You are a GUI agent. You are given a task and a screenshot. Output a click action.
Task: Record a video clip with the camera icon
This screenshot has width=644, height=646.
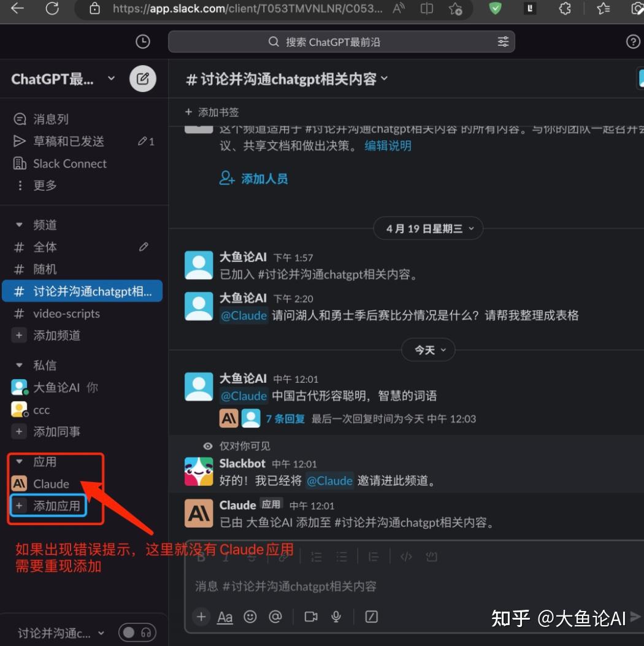tap(312, 617)
